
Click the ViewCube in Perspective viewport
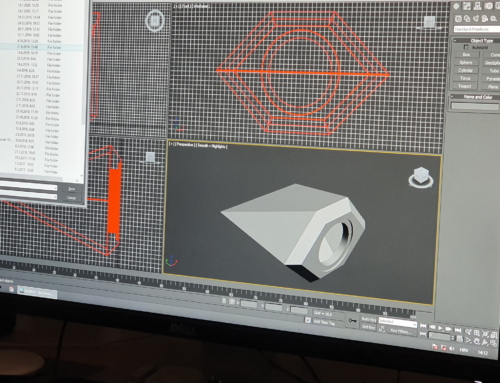(421, 177)
